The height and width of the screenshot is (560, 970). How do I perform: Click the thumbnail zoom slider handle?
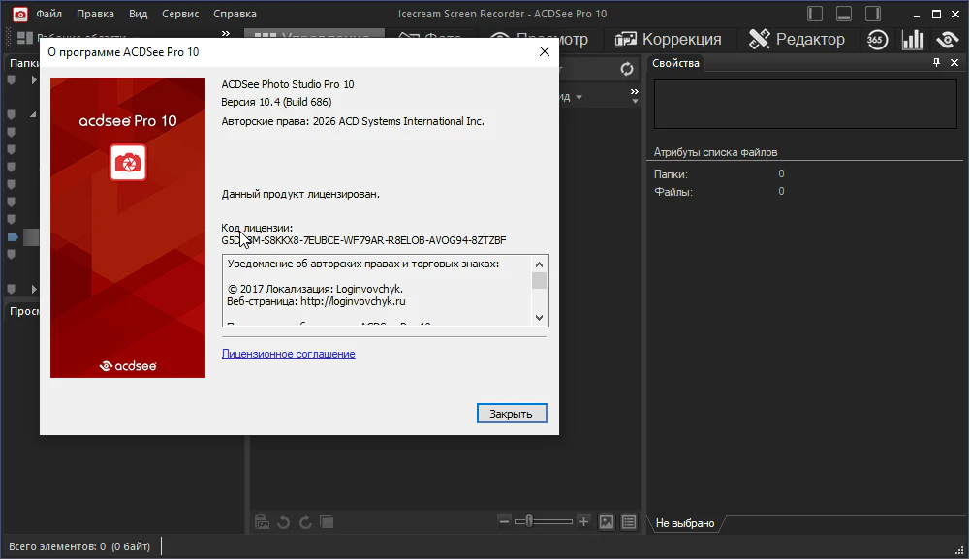coord(527,522)
